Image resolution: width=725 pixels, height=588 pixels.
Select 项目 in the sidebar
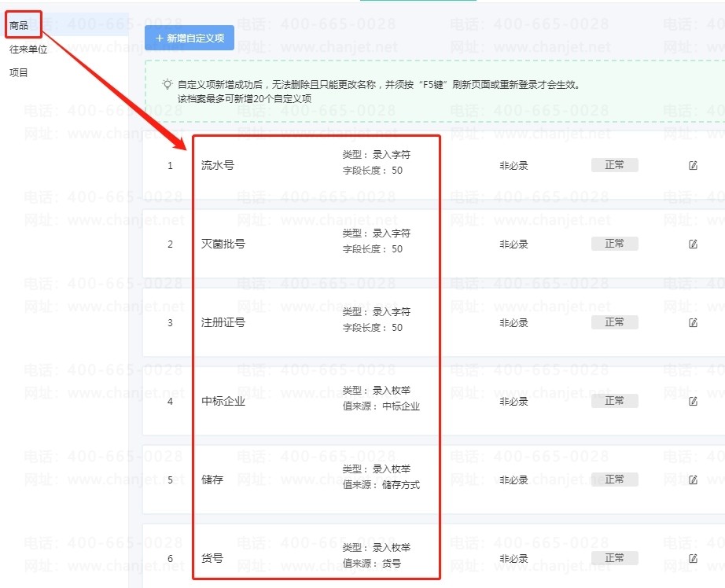(x=19, y=72)
